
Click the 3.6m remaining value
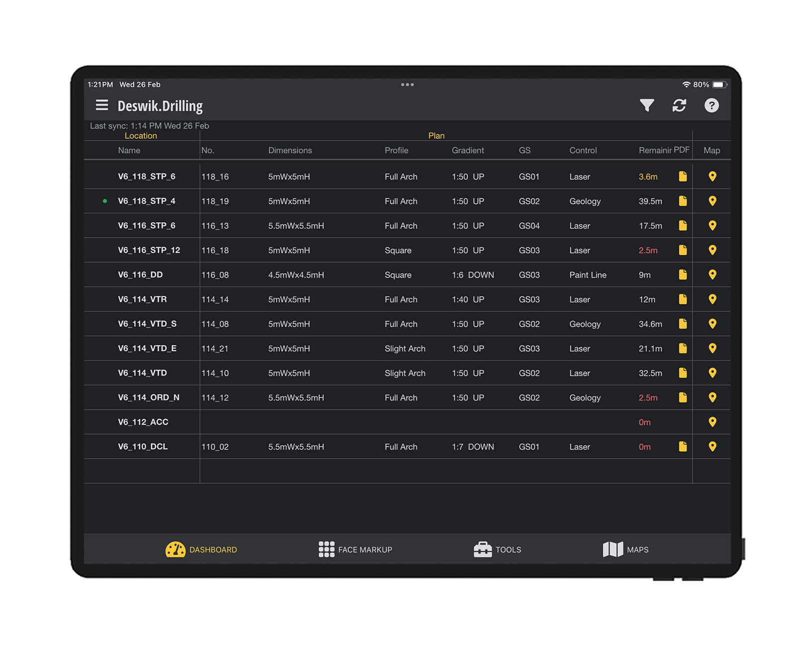[648, 176]
